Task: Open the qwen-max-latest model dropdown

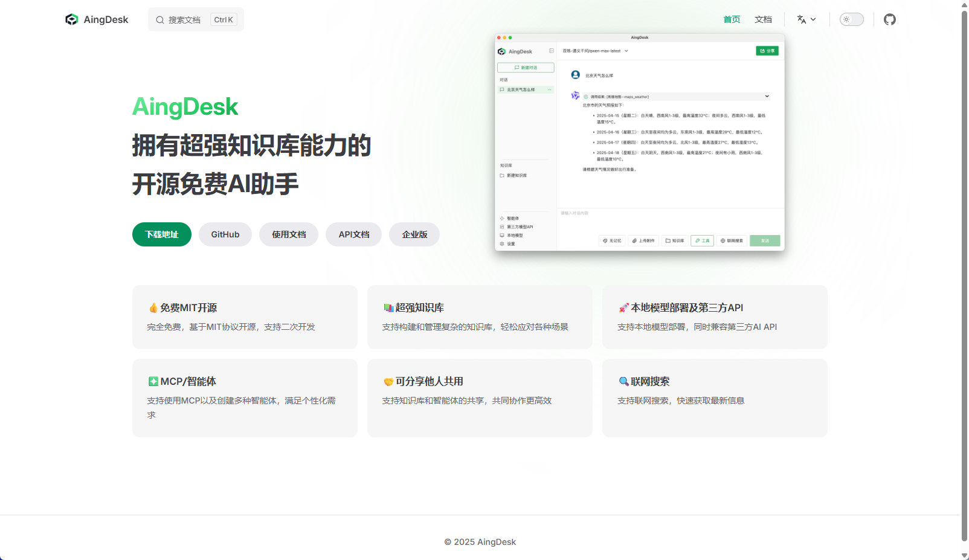Action: tap(595, 51)
